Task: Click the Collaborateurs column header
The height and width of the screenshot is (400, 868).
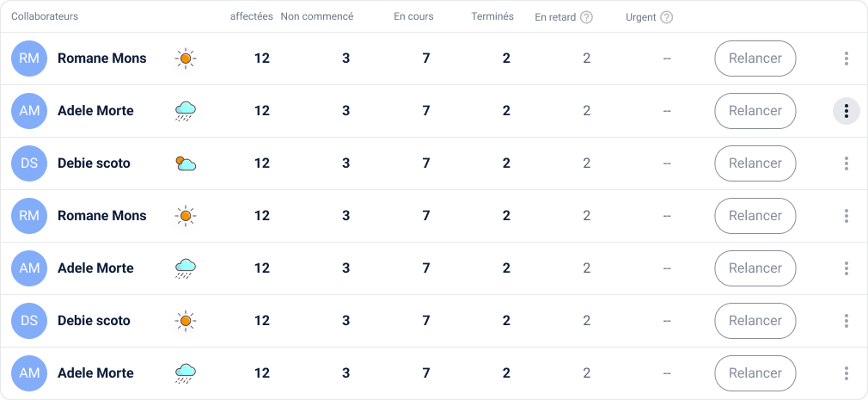Action: click(45, 16)
